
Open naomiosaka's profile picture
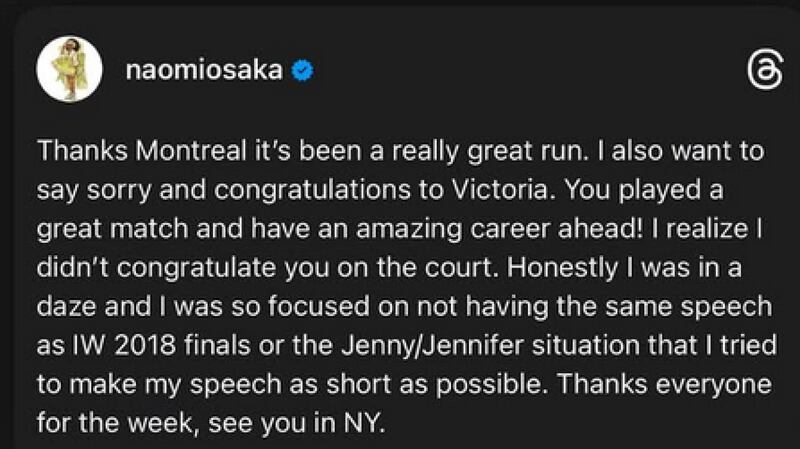[x=69, y=69]
